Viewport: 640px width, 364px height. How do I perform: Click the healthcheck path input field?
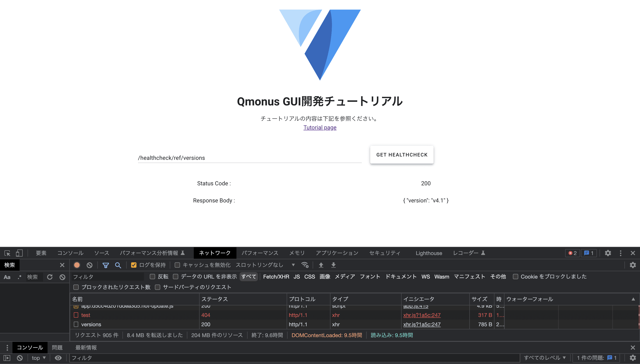249,158
